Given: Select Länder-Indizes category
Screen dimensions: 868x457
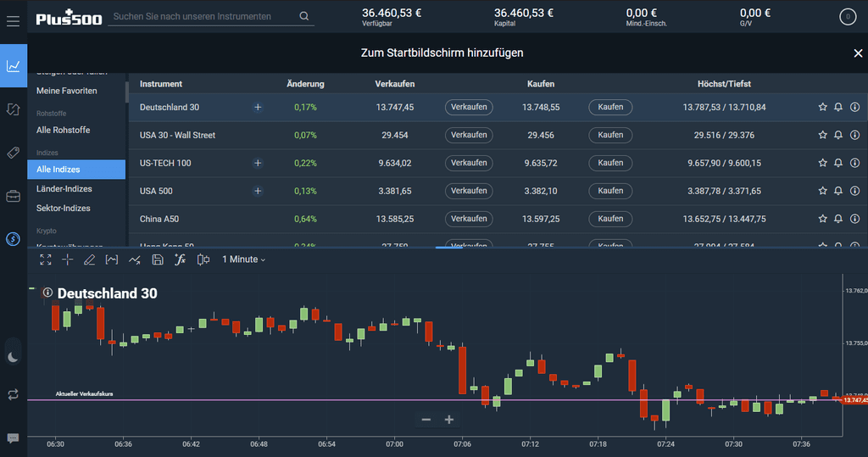Looking at the screenshot, I should pos(64,189).
